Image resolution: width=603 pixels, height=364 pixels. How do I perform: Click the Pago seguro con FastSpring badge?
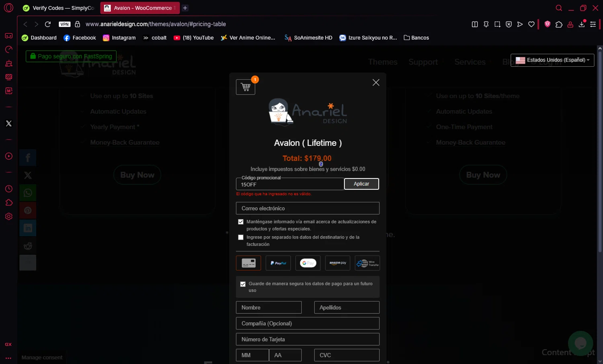point(71,56)
